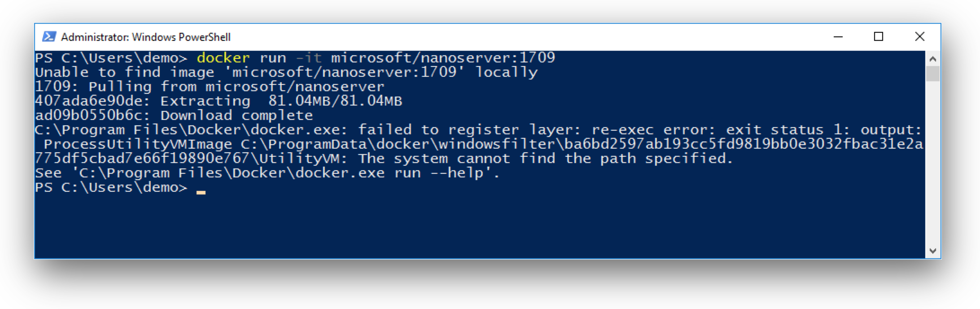Click the scrollbar up arrow
Viewport: 980px width, 309px height.
tap(933, 59)
